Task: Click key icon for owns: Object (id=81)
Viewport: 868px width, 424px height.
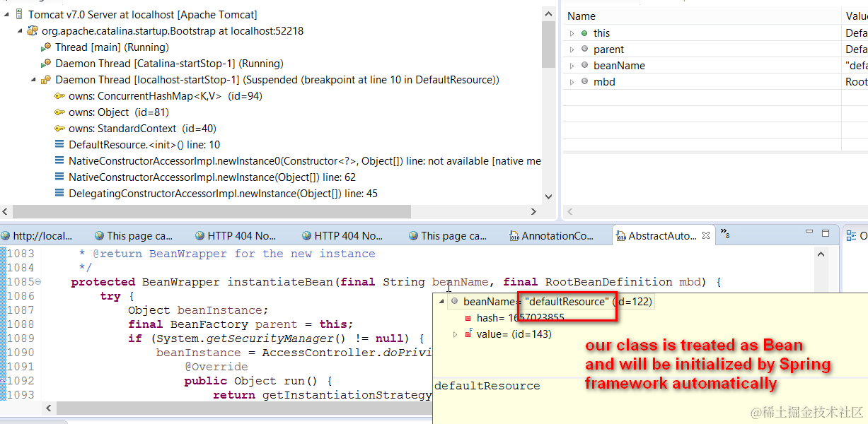Action: click(x=59, y=112)
